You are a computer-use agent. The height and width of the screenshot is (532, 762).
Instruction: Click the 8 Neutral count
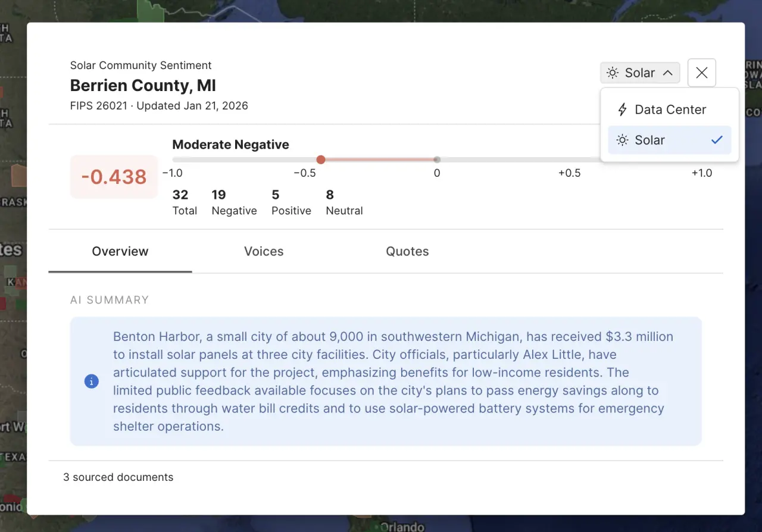click(x=344, y=202)
